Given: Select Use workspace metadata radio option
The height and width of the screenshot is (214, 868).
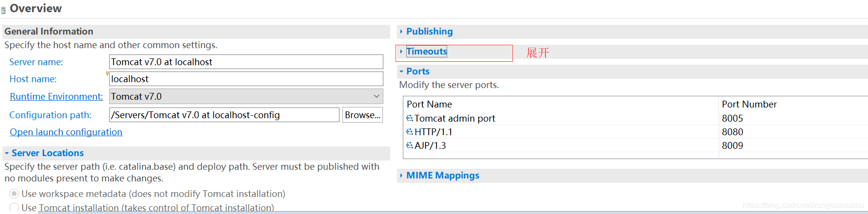Looking at the screenshot, I should click(x=14, y=194).
